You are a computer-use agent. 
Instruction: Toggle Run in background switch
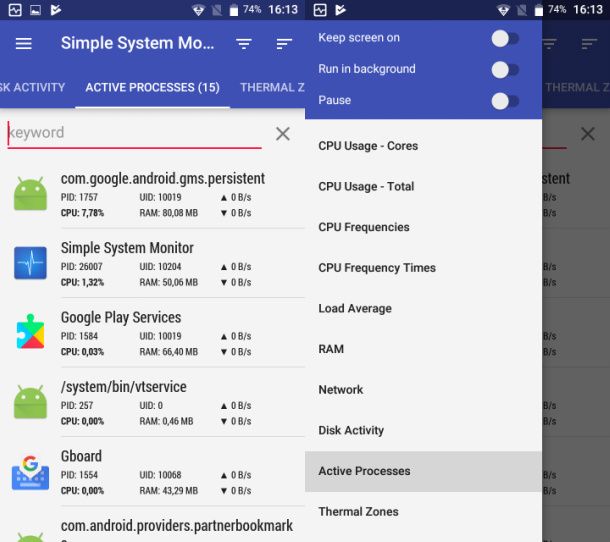tap(505, 70)
